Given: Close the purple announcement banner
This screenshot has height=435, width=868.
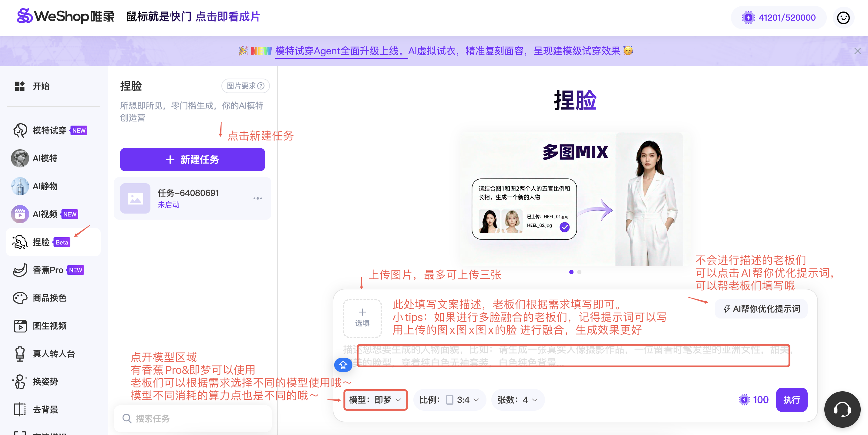Looking at the screenshot, I should click(857, 51).
